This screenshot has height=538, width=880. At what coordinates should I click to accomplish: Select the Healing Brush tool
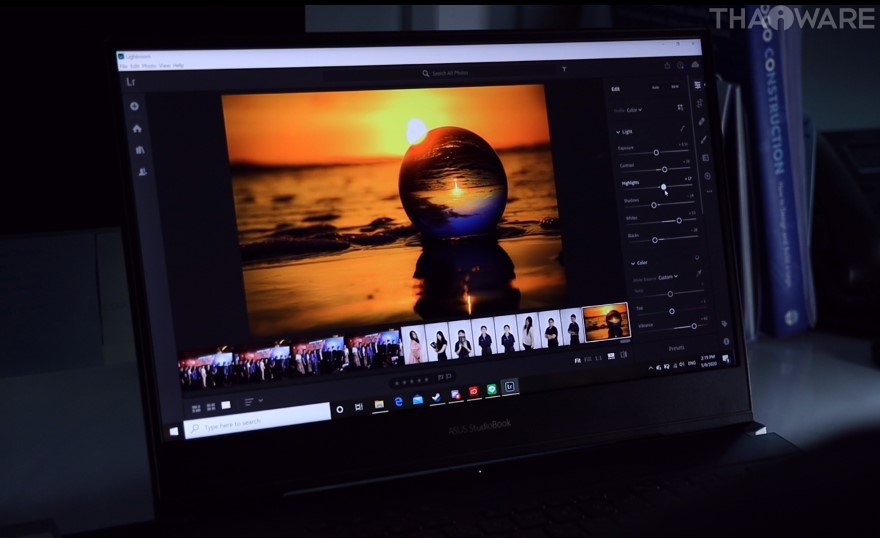point(702,121)
